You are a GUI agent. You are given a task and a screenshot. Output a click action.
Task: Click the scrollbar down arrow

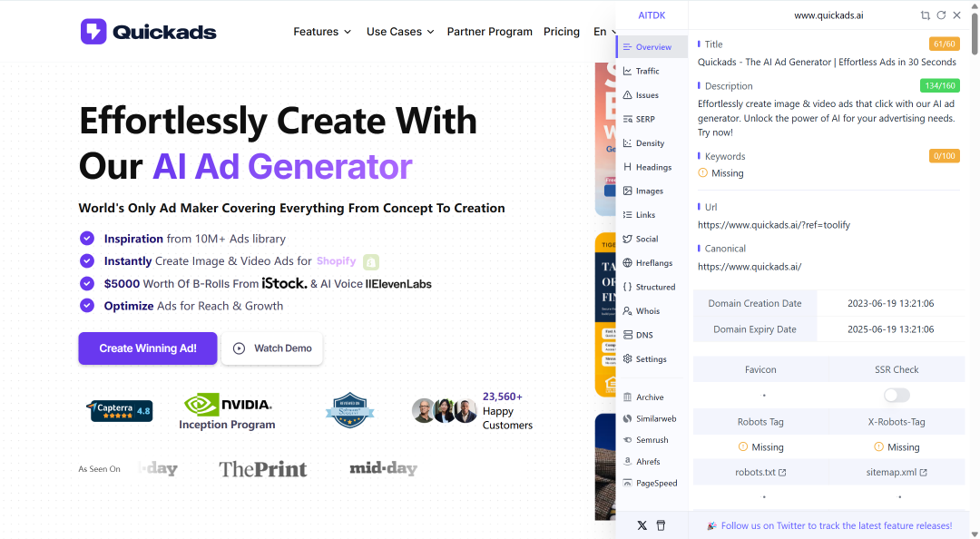(975, 534)
